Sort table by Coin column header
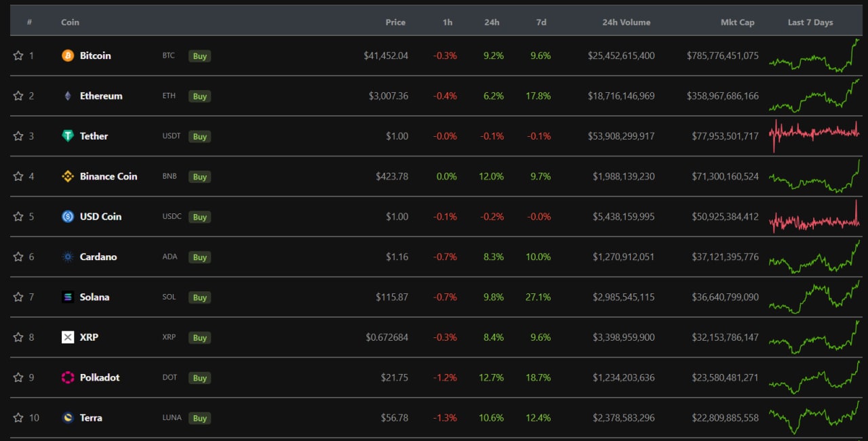 tap(70, 22)
